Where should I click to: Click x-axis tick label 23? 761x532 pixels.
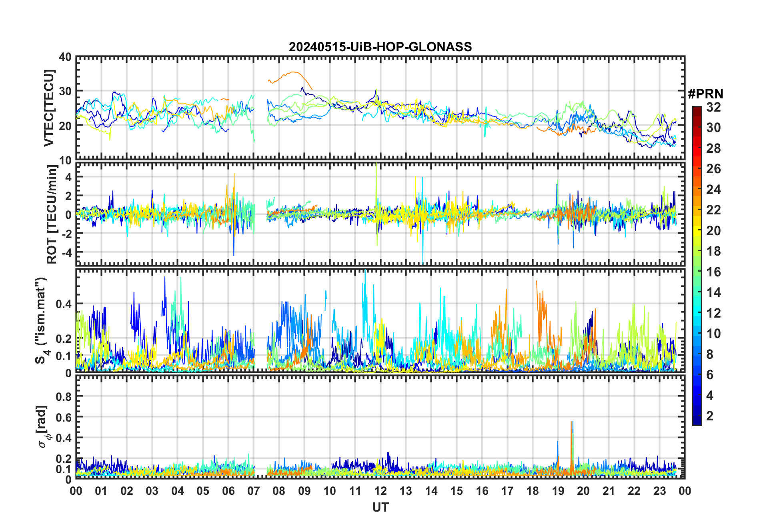coord(659,491)
